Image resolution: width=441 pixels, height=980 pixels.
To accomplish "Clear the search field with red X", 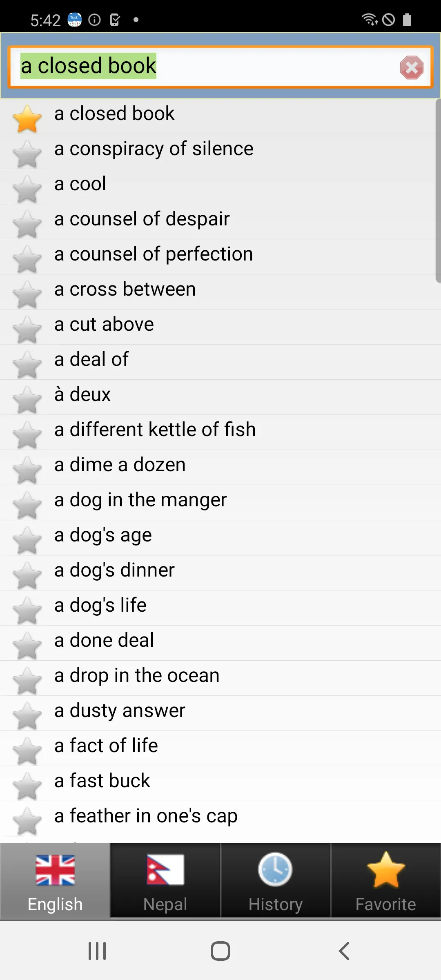I will 412,67.
